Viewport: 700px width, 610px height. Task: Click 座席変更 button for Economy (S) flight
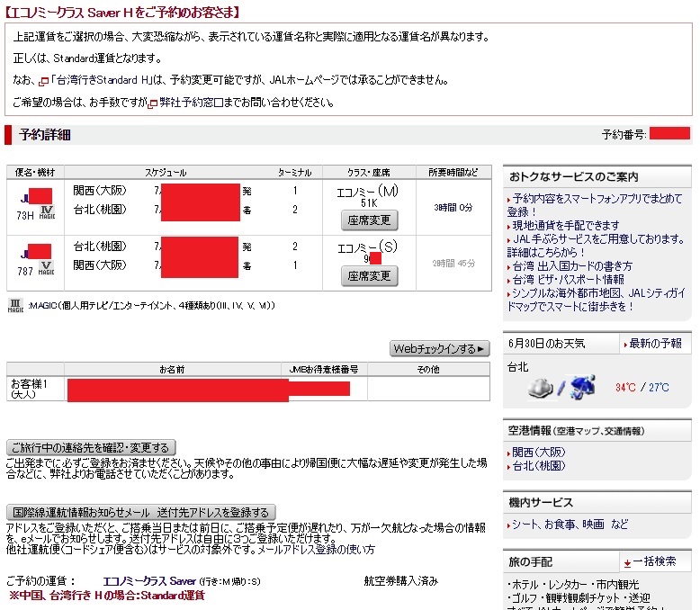click(x=369, y=276)
